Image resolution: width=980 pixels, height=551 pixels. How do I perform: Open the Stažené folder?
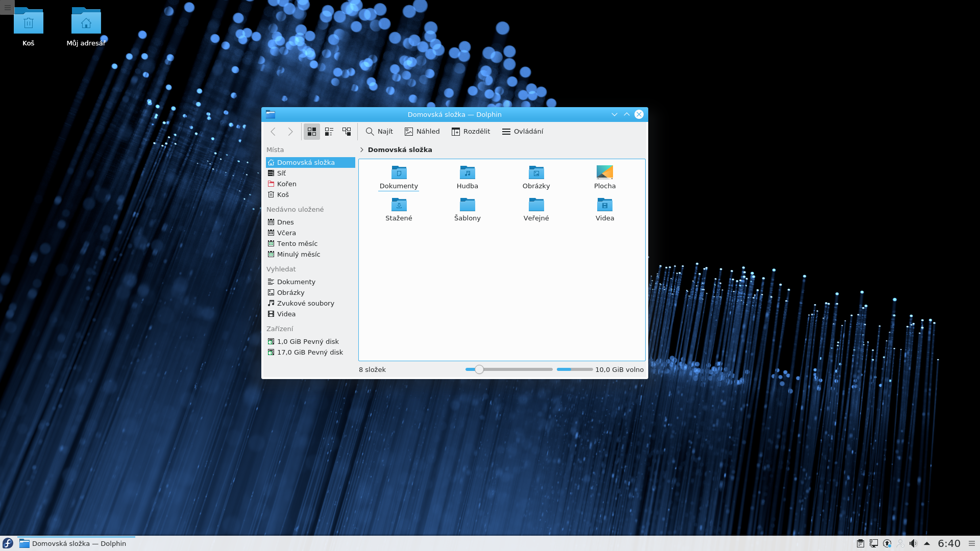(399, 209)
